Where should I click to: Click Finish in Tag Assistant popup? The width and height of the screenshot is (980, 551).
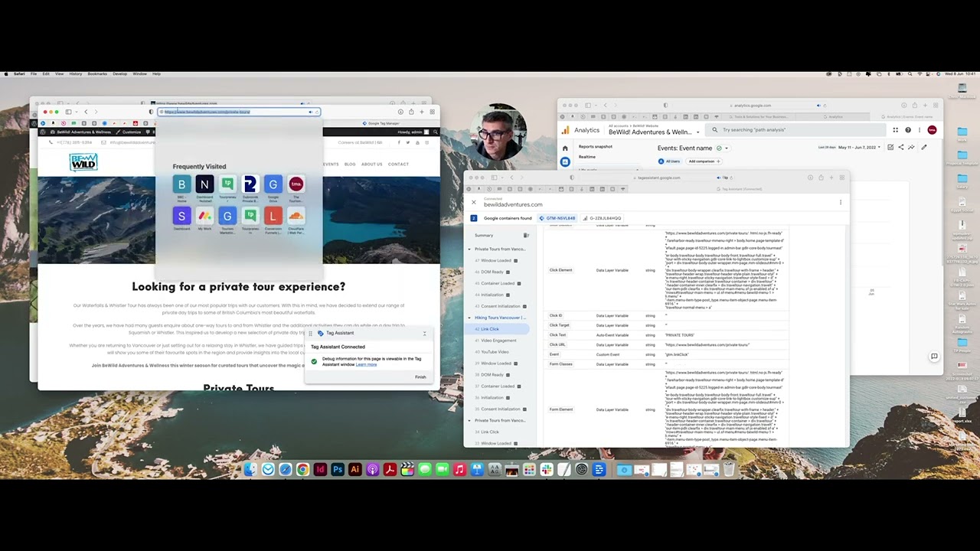[x=420, y=377]
